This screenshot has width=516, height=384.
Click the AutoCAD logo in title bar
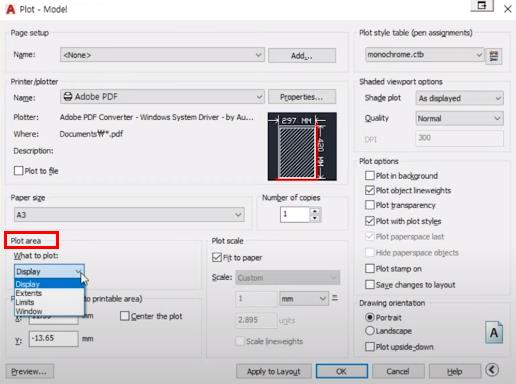pos(11,9)
